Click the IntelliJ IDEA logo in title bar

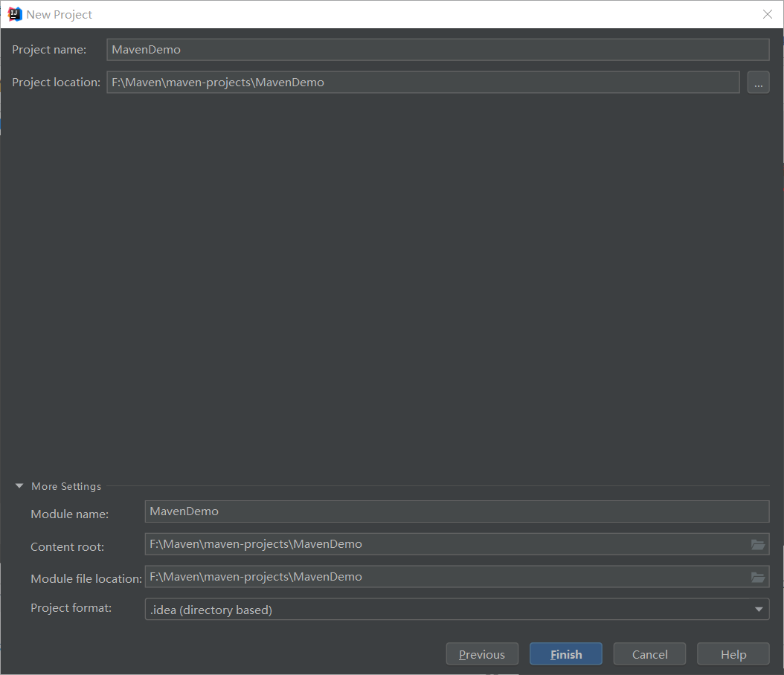coord(13,13)
